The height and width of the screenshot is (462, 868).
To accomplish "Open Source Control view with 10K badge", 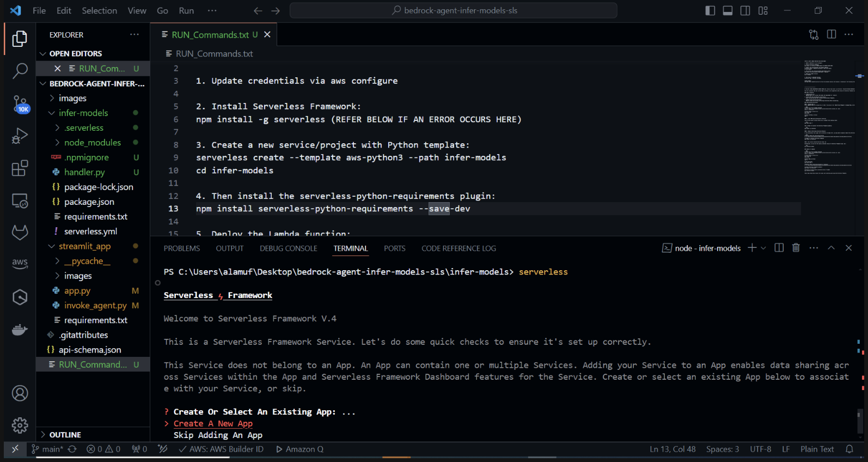I will 20,104.
